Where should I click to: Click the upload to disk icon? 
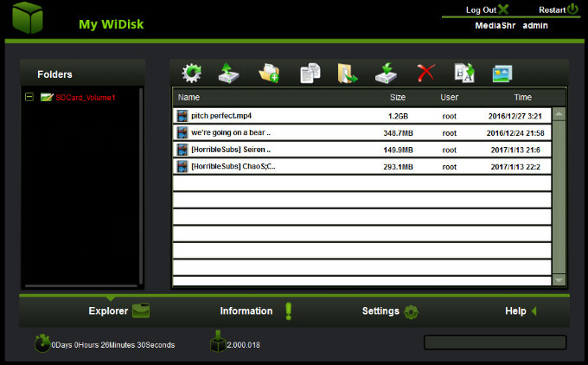229,73
